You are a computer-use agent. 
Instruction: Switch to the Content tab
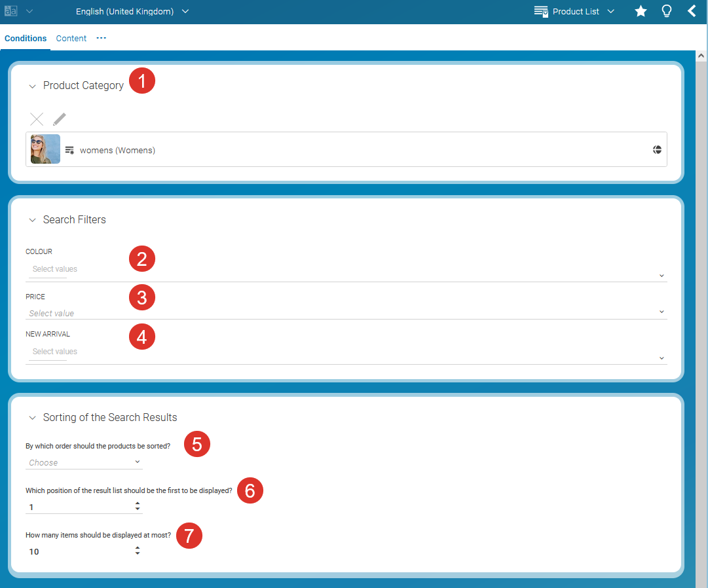71,38
